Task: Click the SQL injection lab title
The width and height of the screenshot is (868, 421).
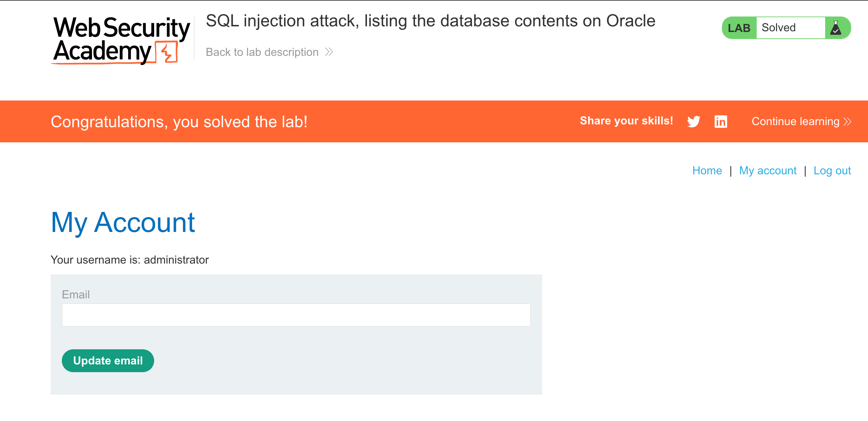Action: [430, 21]
